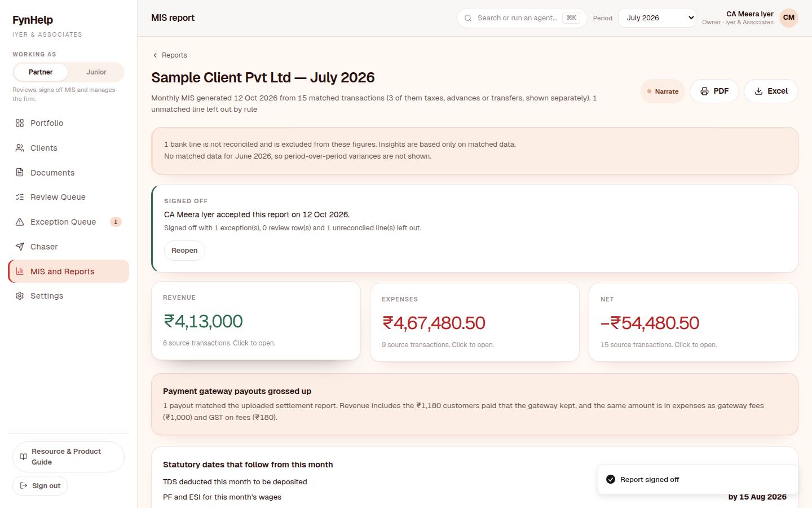
Task: Reopen the signed-off report
Action: pos(184,251)
